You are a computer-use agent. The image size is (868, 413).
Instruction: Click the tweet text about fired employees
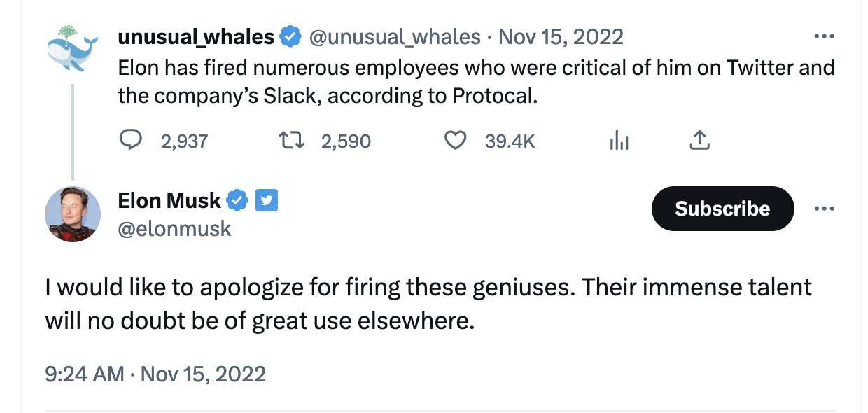[x=476, y=81]
